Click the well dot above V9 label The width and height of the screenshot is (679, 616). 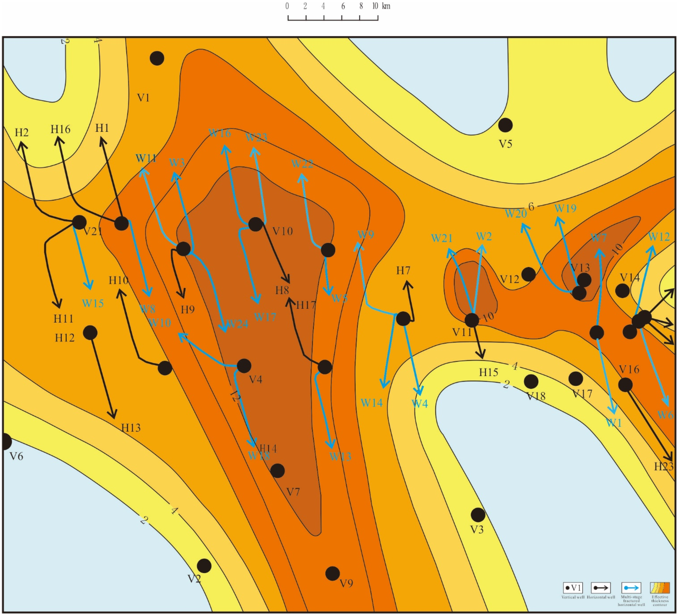333,574
